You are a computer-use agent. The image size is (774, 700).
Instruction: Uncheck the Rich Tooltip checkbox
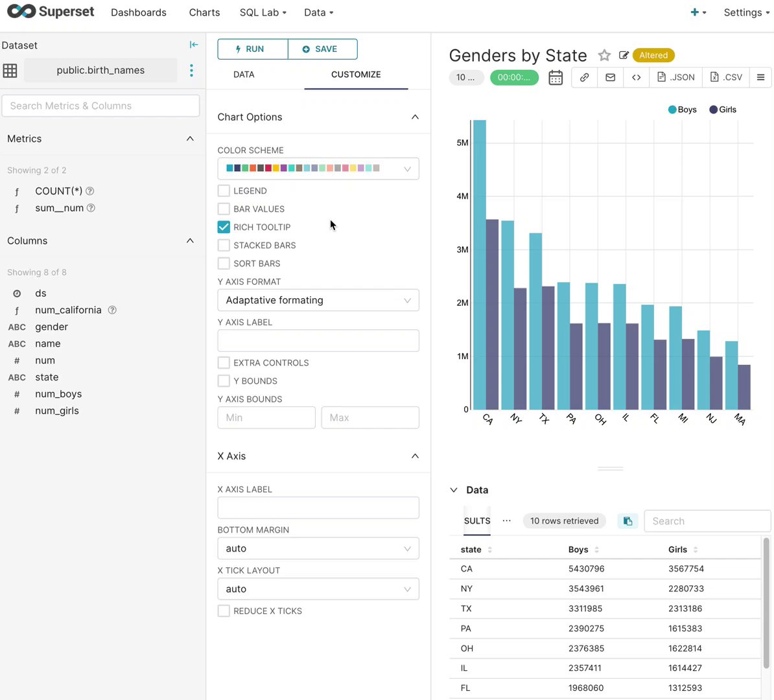click(x=224, y=227)
